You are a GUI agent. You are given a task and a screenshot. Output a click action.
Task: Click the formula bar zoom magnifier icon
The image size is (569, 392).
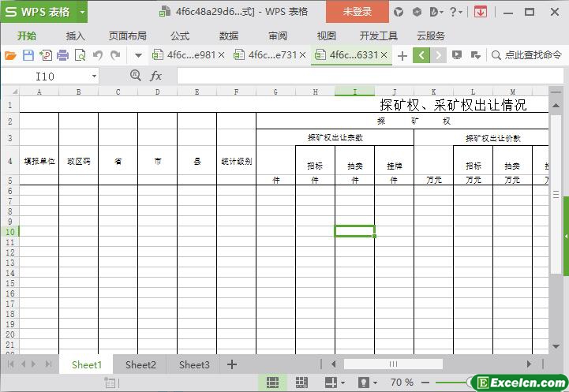[136, 76]
